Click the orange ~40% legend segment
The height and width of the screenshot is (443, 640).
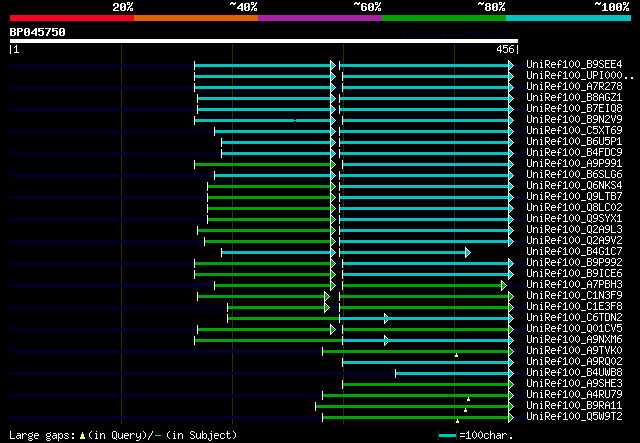(196, 18)
